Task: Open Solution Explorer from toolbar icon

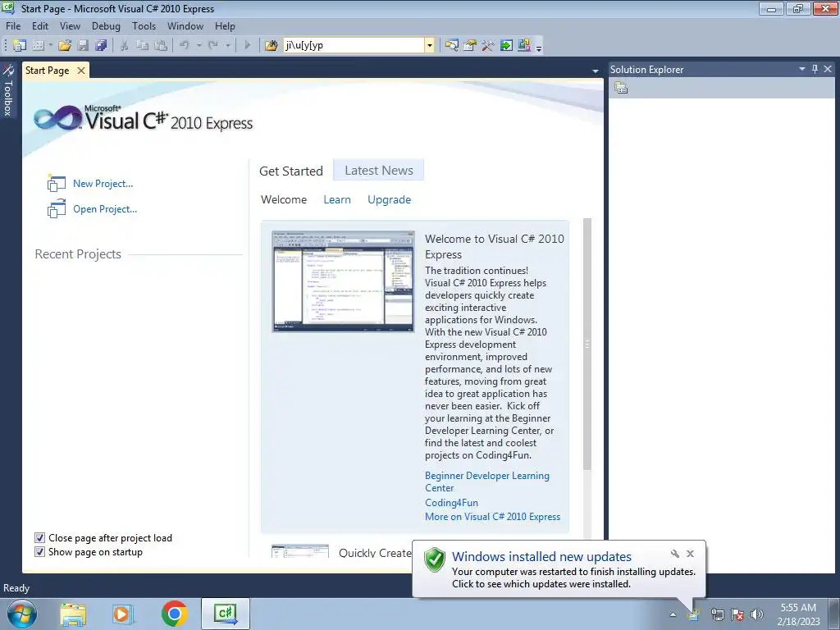Action: pos(452,46)
